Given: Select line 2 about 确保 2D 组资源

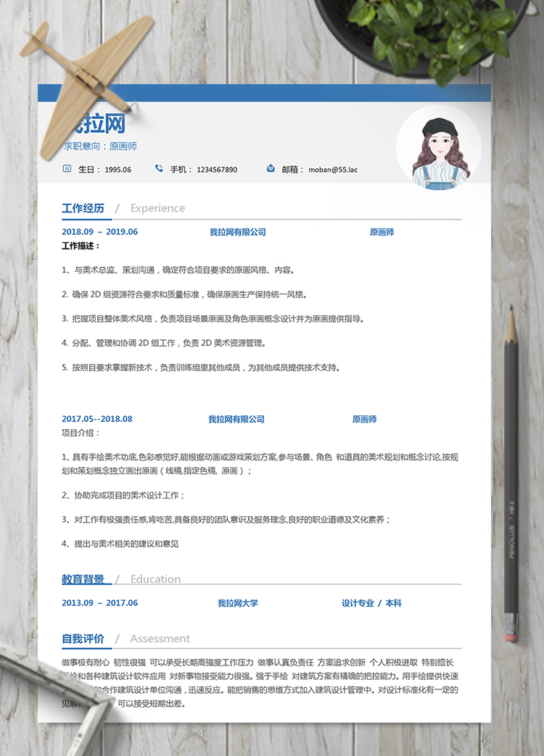Looking at the screenshot, I should click(185, 294).
